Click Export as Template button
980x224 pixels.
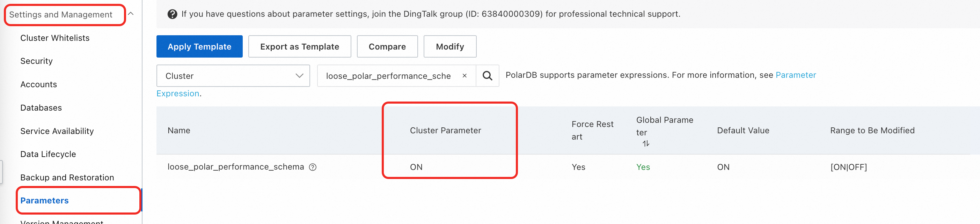(x=299, y=46)
